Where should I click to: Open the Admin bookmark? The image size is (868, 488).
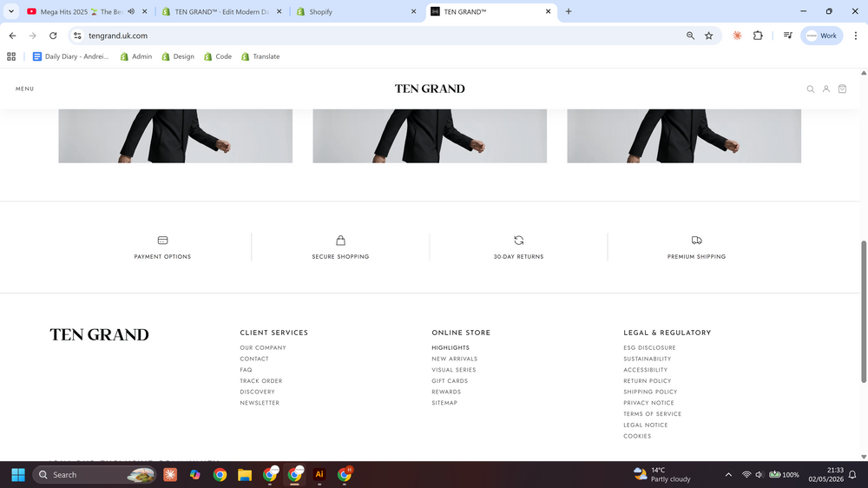pyautogui.click(x=136, y=56)
